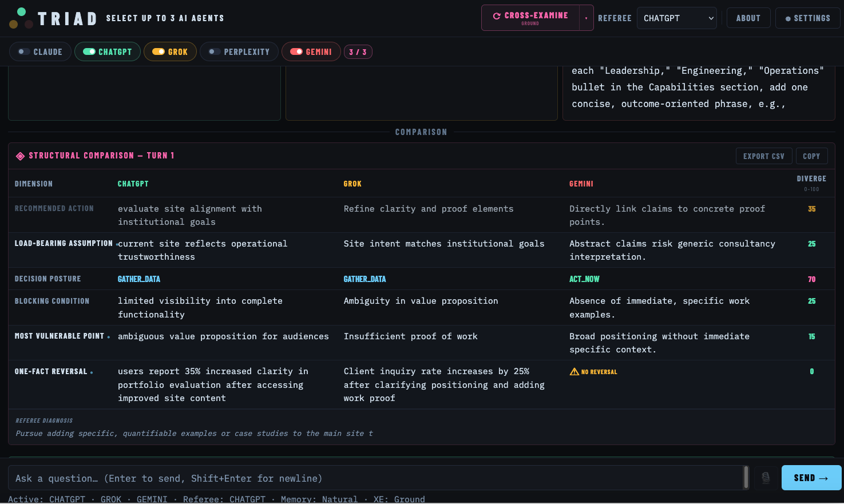This screenshot has height=504, width=844.
Task: Enable the Perplexity agent toggle
Action: [215, 51]
